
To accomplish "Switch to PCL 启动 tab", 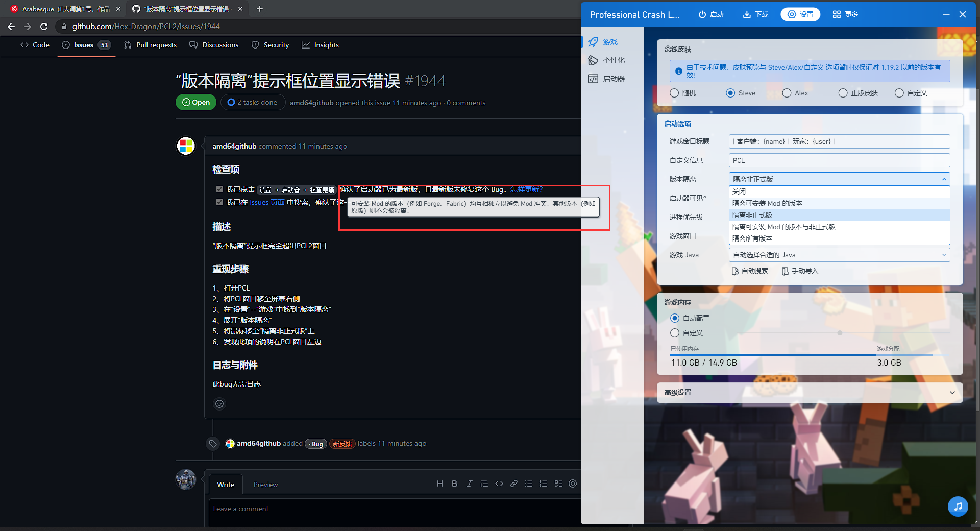I will tap(711, 14).
